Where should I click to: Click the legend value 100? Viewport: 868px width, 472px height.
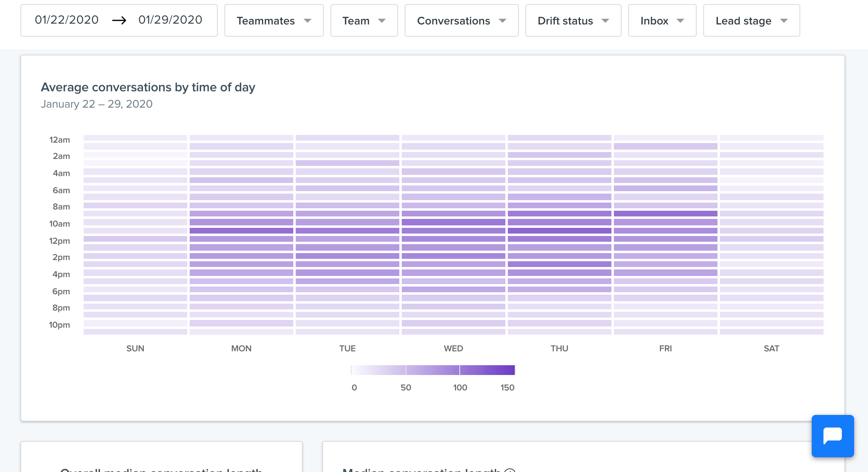[460, 388]
